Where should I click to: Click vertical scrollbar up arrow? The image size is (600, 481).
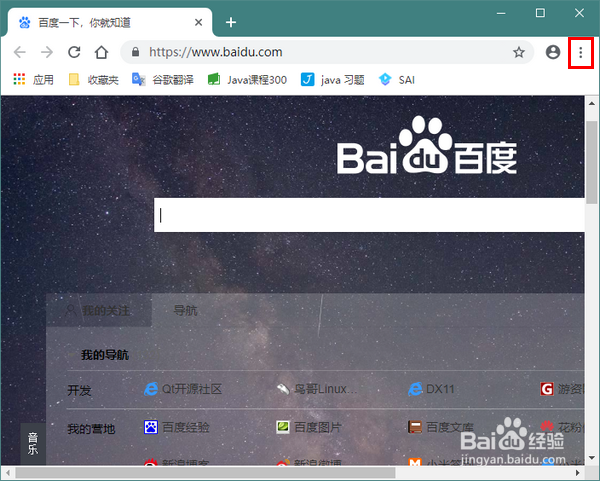(592, 103)
